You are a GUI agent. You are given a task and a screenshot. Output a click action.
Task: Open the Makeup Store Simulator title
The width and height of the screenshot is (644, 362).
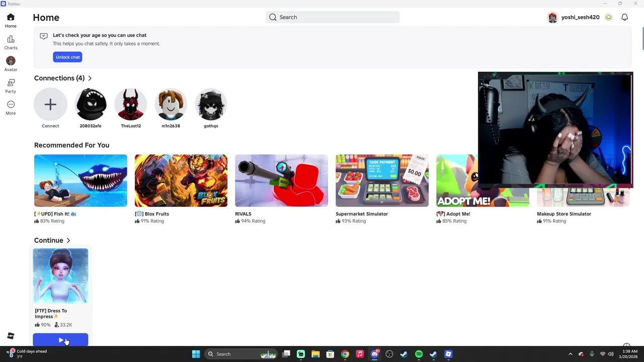coord(564,214)
